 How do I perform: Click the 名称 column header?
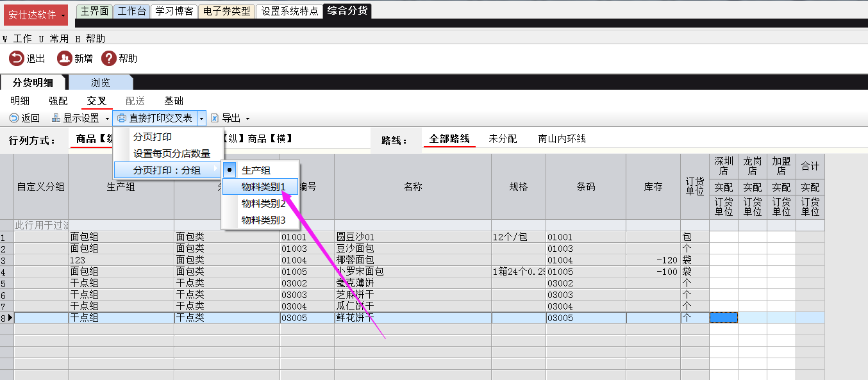[x=412, y=186]
